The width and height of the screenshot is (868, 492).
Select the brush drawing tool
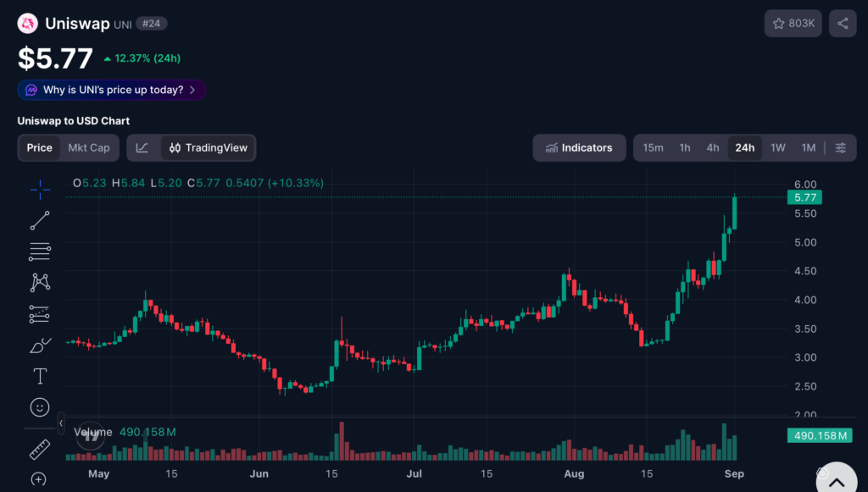(40, 346)
